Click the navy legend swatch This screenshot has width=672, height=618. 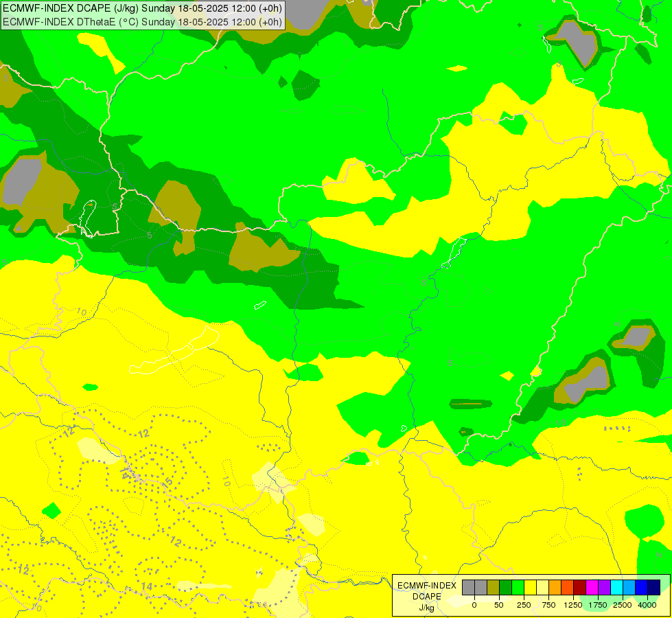click(654, 588)
